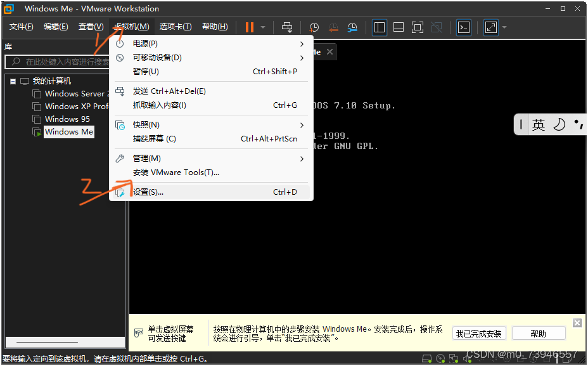Click the hard disk status bar icon
This screenshot has width=588, height=366.
click(427, 359)
